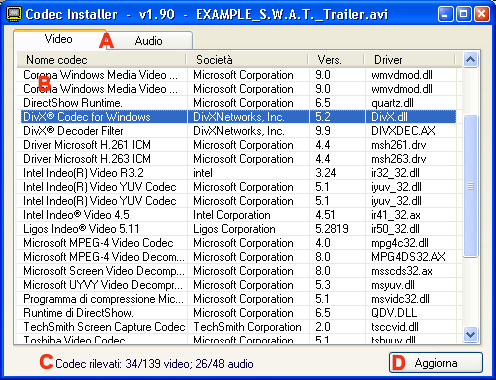Select the DirectShow Runtime. row

[x=239, y=103]
